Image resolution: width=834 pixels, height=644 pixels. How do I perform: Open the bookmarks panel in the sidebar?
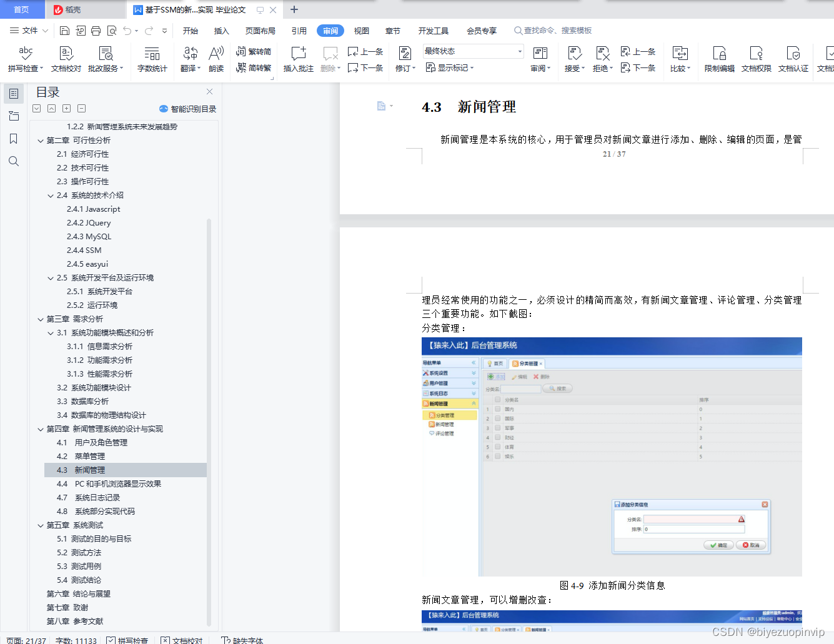pos(13,139)
